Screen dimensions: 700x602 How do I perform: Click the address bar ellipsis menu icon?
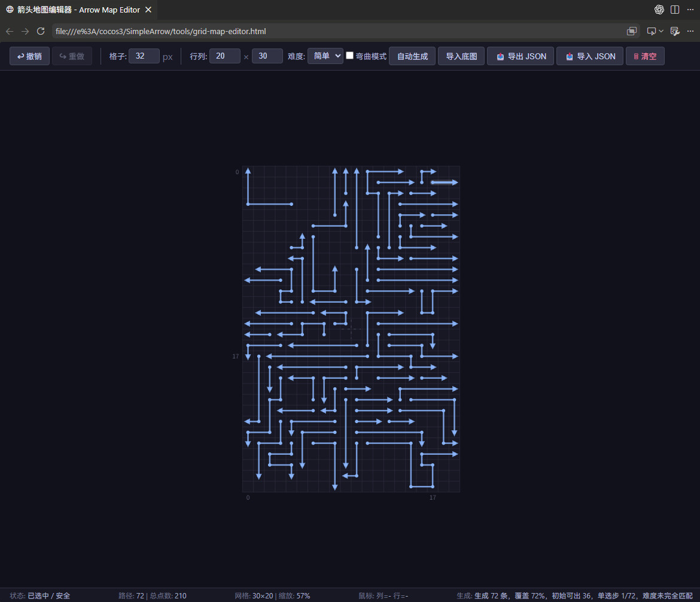(690, 31)
